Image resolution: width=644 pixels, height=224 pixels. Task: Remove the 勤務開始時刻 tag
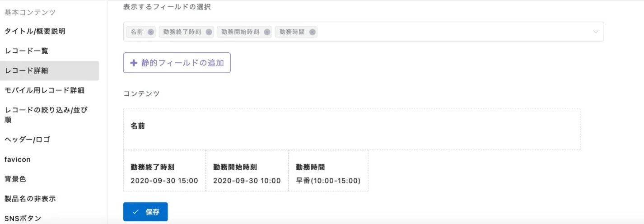pyautogui.click(x=267, y=32)
